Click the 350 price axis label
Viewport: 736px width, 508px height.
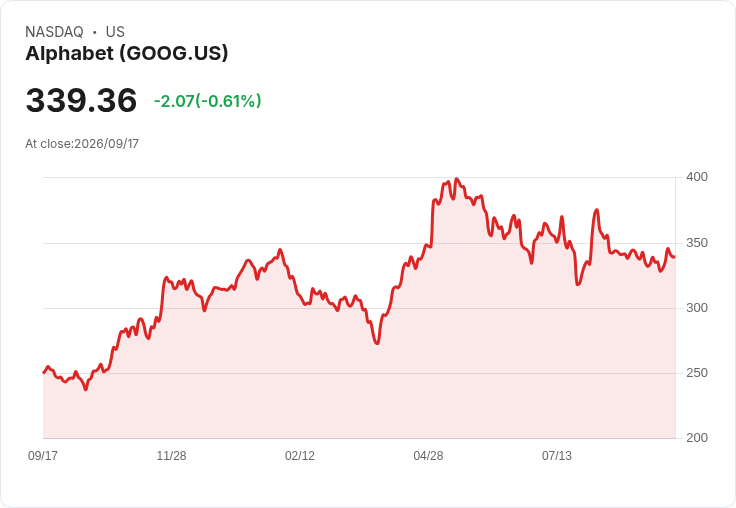coord(697,243)
